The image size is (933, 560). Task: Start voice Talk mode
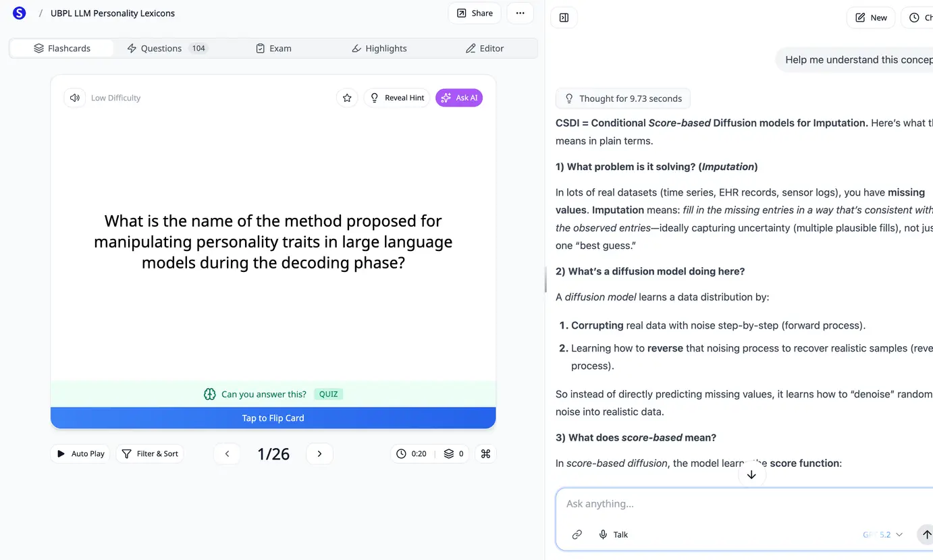[x=613, y=534]
